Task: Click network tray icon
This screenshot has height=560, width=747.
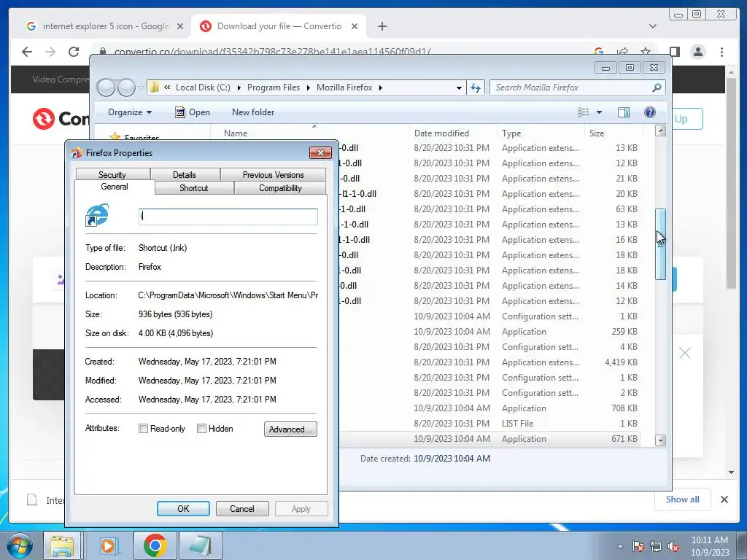Action: (656, 546)
